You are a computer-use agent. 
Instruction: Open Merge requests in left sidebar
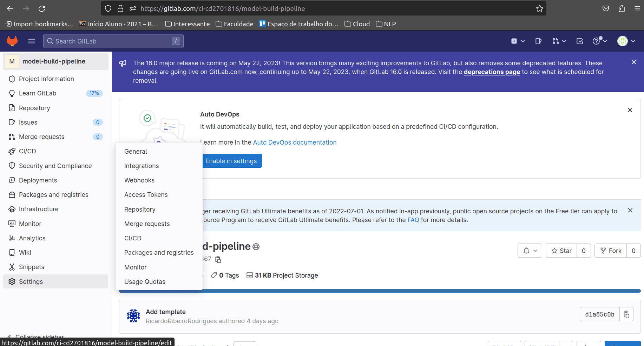[x=56, y=137]
